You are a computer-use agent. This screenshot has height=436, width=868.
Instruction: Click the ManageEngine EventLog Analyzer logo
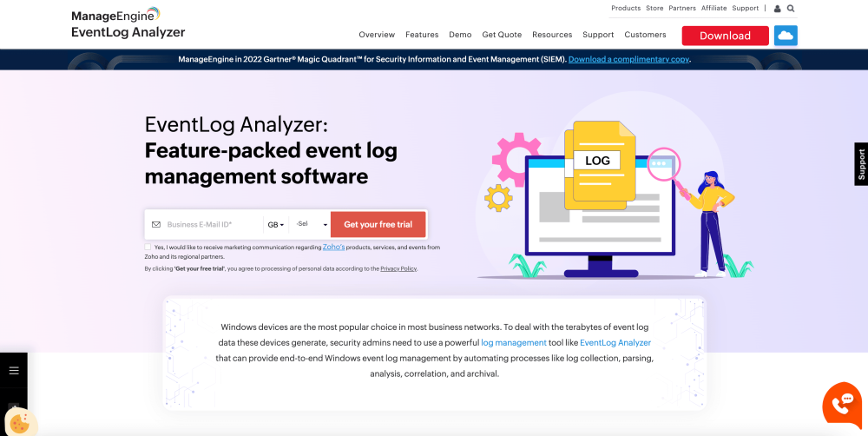click(x=128, y=23)
